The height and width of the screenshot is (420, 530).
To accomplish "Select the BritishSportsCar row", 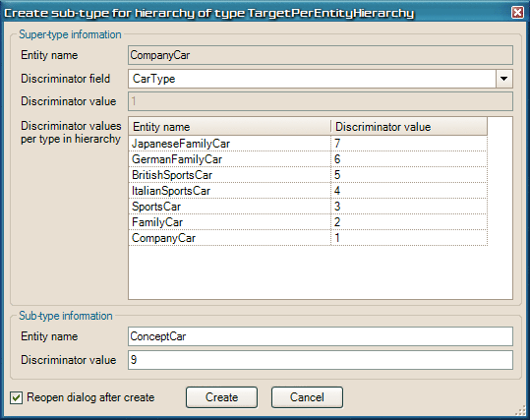I will click(x=308, y=175).
